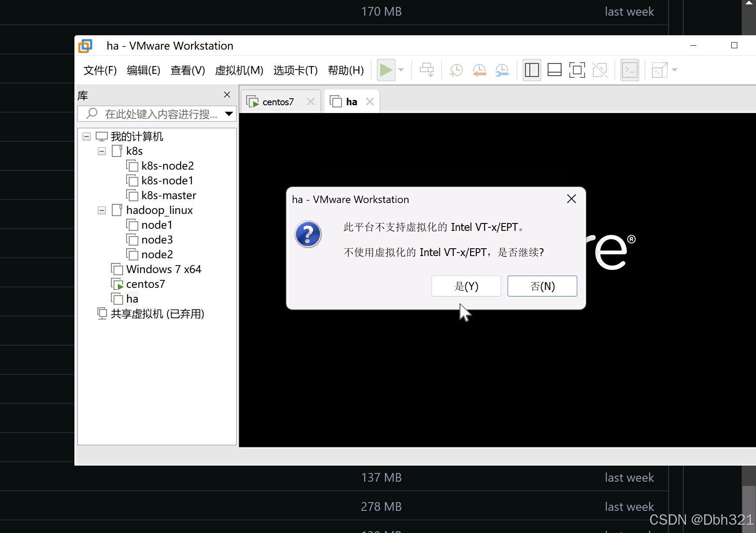Click the shared VMs icon in tree
Viewport: 756px width, 533px height.
[x=102, y=314]
